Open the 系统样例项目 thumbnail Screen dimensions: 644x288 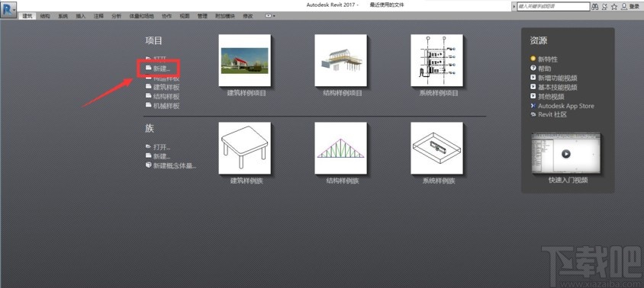[x=436, y=60]
